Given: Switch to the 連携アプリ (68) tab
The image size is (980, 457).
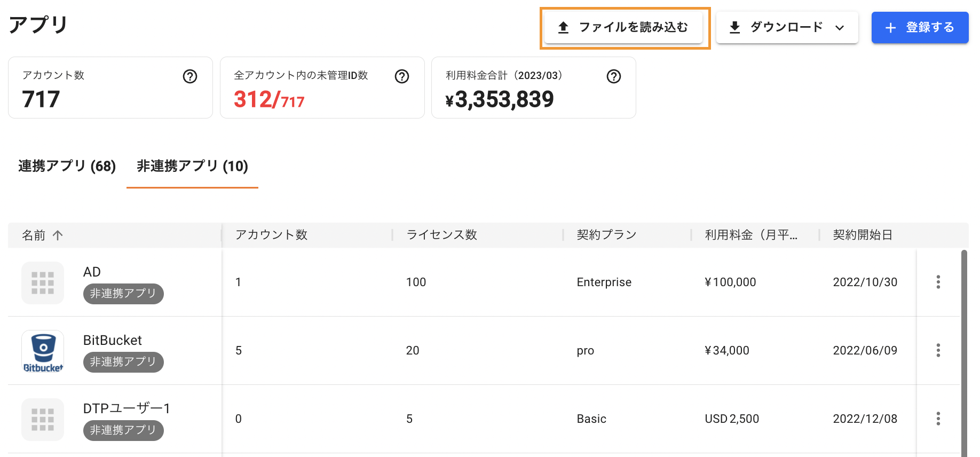Looking at the screenshot, I should tap(67, 167).
